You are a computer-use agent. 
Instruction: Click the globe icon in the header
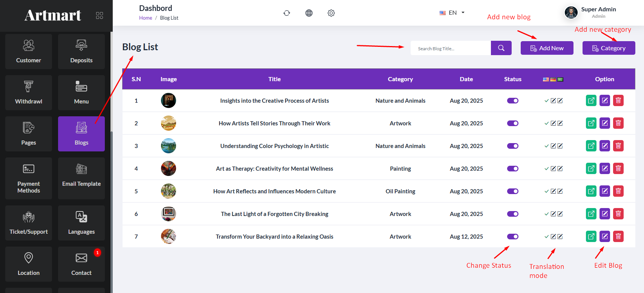[309, 13]
